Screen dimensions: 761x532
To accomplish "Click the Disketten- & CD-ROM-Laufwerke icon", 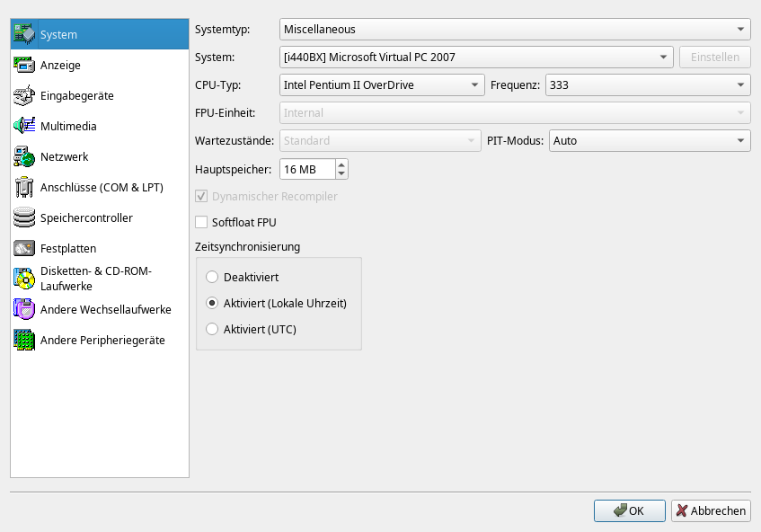I will [x=24, y=279].
